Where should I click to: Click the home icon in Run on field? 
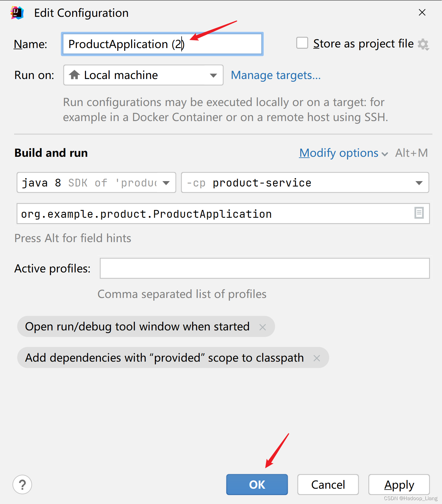pyautogui.click(x=74, y=75)
